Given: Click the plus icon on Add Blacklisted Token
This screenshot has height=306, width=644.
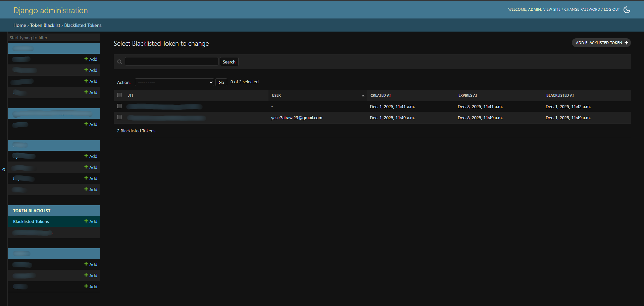Looking at the screenshot, I should (626, 43).
